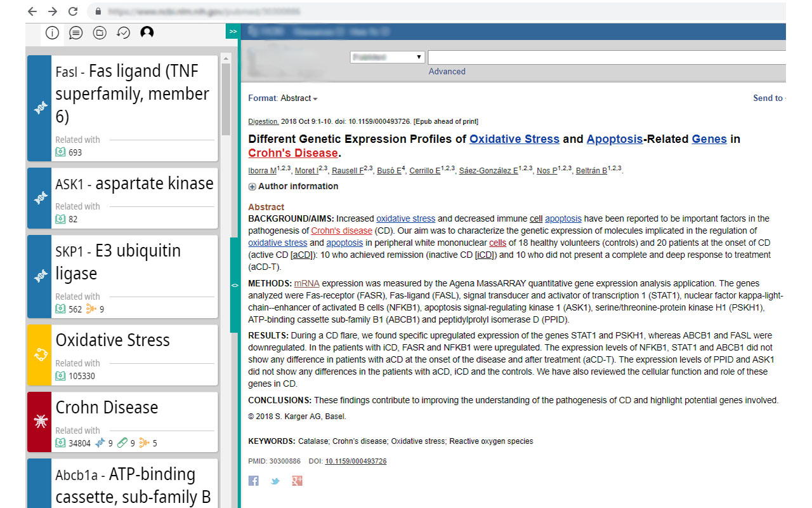This screenshot has width=812, height=508.
Task: Click highlighted Crohn's Disease in title
Action: tap(293, 153)
